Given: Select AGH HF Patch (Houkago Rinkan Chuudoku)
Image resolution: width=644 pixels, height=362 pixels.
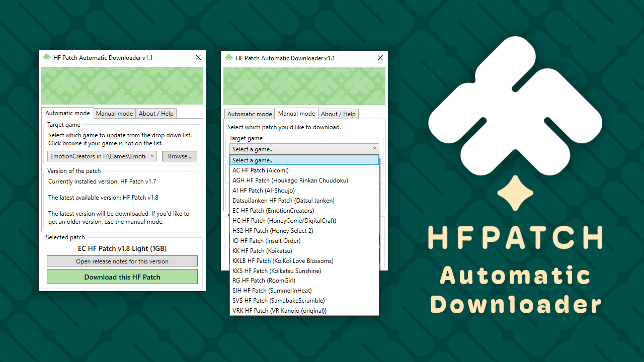Looking at the screenshot, I should point(304,180).
